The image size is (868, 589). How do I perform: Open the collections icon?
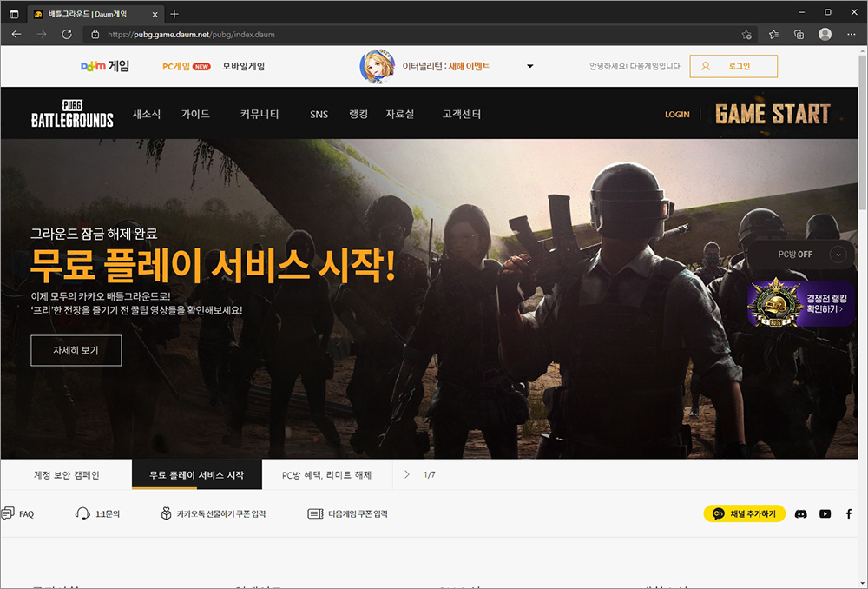point(799,35)
